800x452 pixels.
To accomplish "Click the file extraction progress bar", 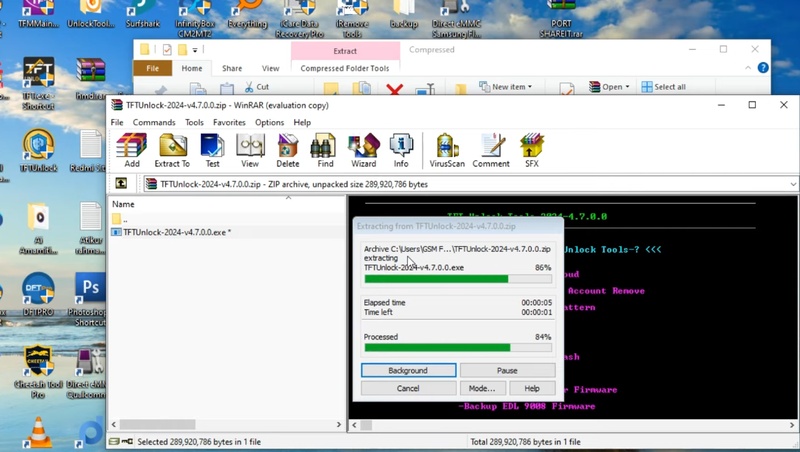I will tap(458, 279).
